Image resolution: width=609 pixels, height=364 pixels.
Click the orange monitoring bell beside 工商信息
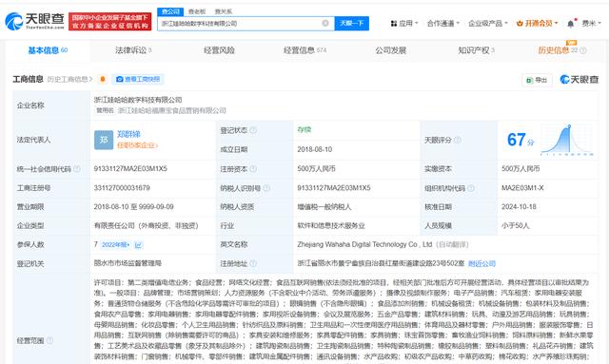tap(103, 79)
